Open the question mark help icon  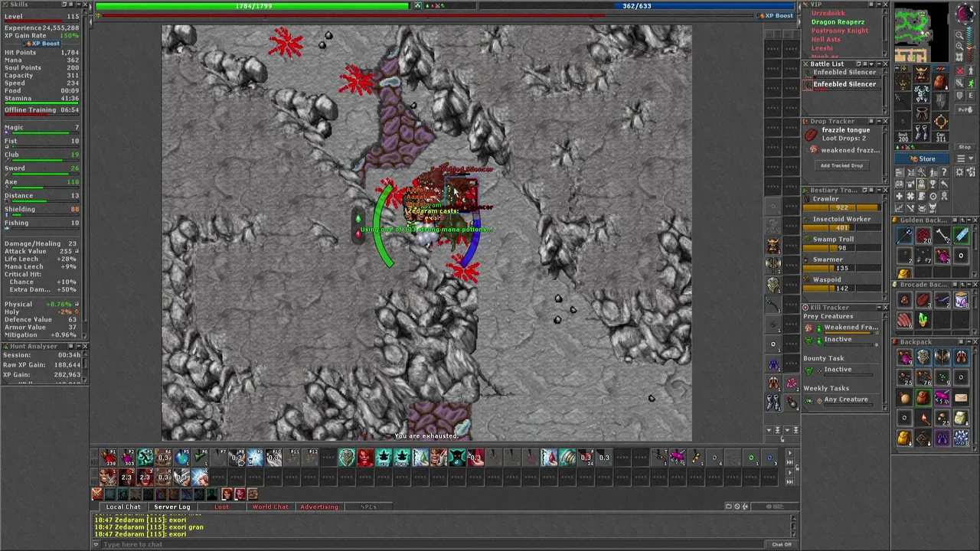tap(944, 172)
